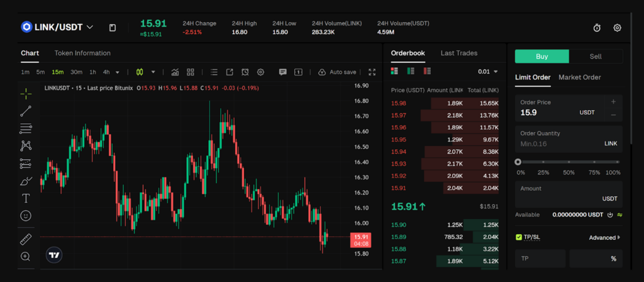Select the Buy side
This screenshot has width=644, height=282.
541,56
